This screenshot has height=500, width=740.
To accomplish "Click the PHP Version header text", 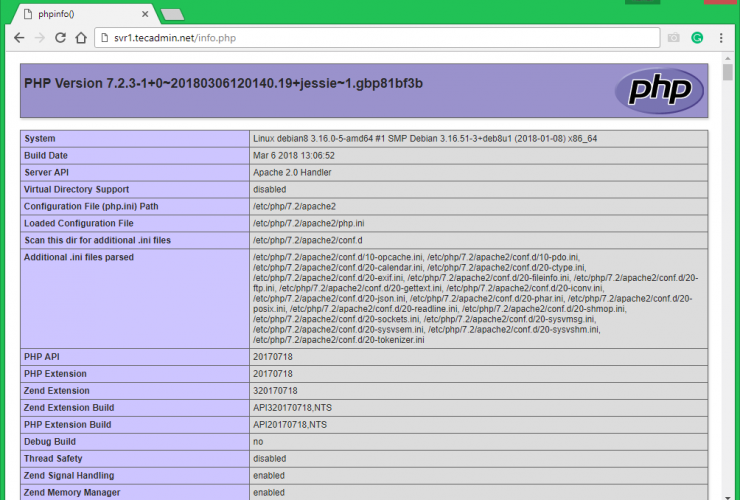I will (x=222, y=83).
